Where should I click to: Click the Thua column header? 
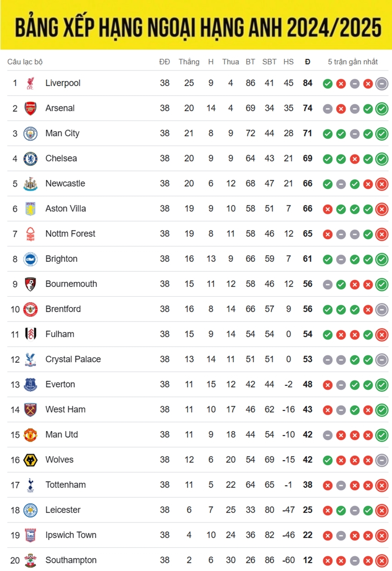(x=230, y=62)
